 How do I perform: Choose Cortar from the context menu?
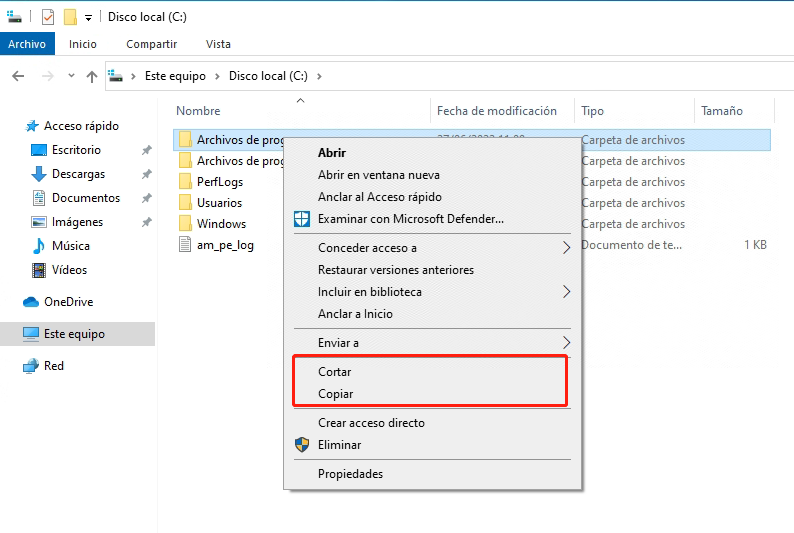click(334, 372)
